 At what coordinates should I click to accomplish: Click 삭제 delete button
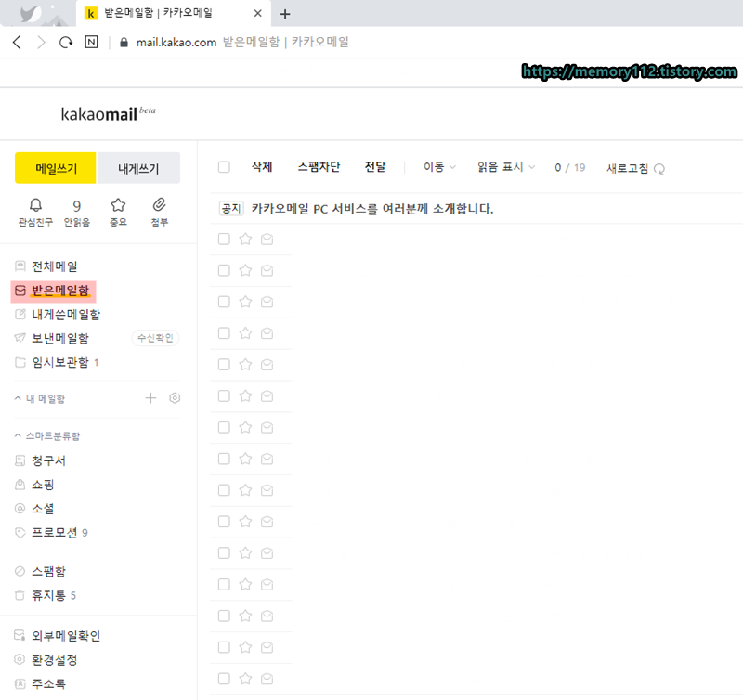pyautogui.click(x=262, y=167)
